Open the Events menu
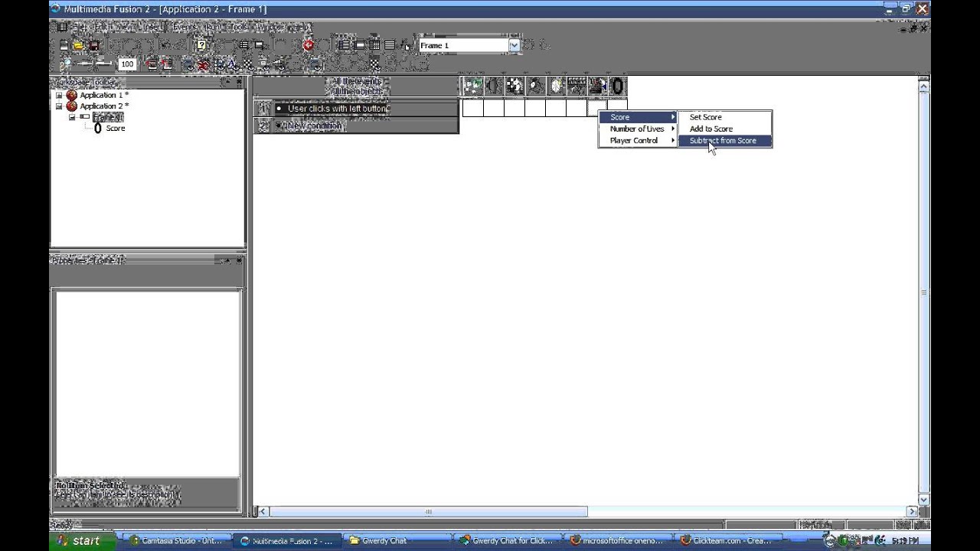Image resolution: width=980 pixels, height=551 pixels. [x=184, y=27]
